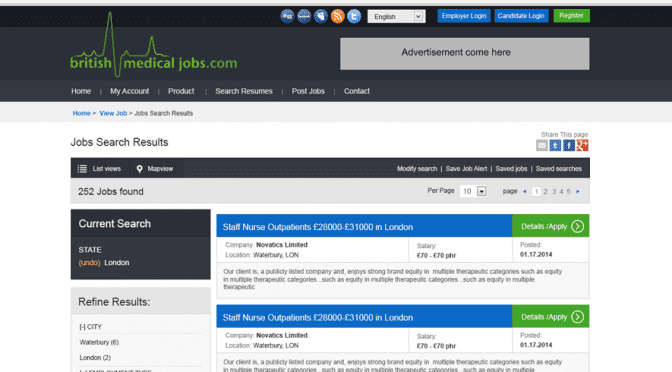Click first job's Details /Apply button
The image size is (672, 372).
click(x=551, y=226)
